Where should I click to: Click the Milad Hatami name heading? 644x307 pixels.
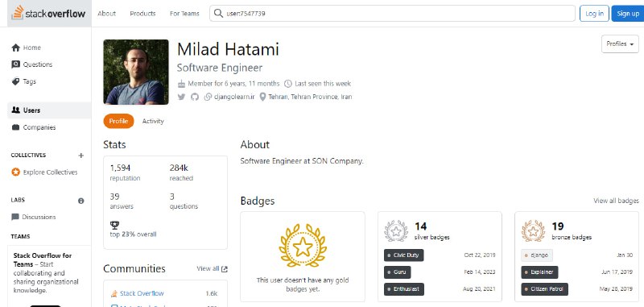(x=228, y=49)
